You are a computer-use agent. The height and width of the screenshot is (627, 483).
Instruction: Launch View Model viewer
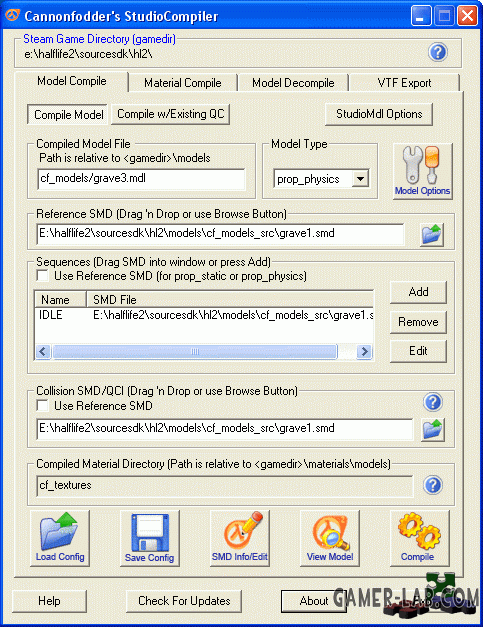[330, 538]
